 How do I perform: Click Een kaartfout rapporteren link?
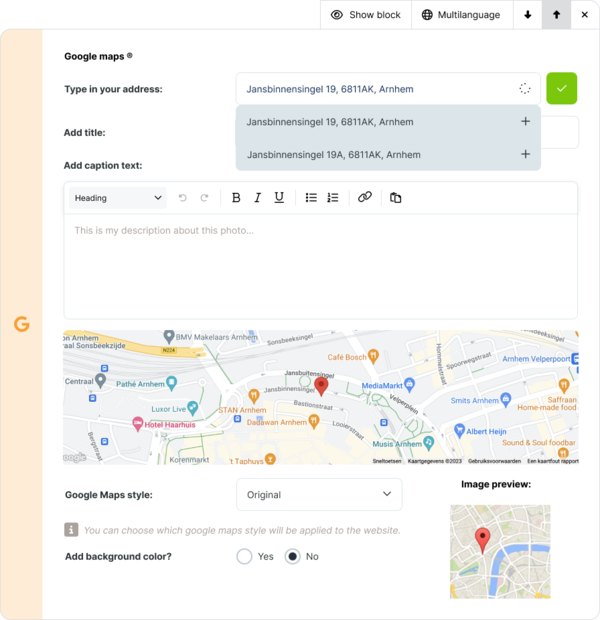[553, 461]
